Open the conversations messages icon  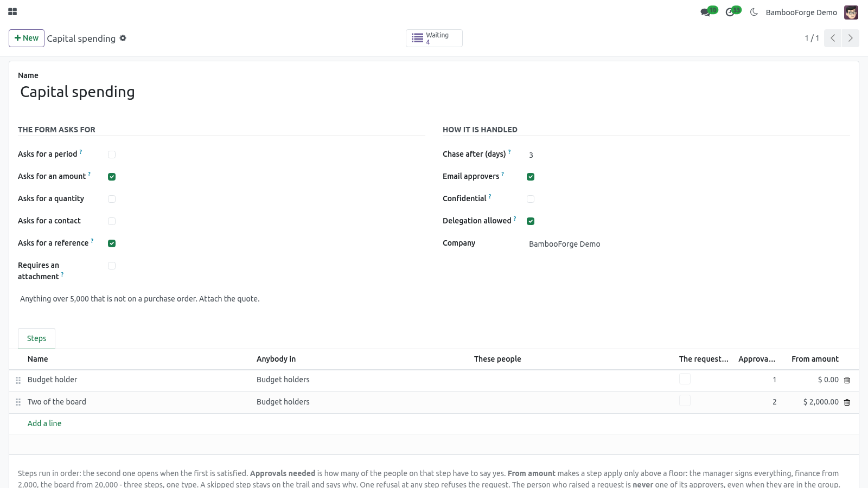[x=705, y=12]
